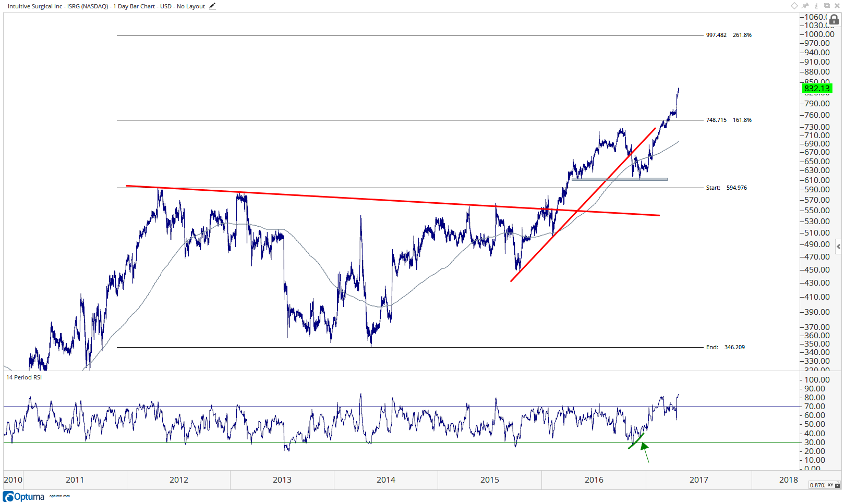Click the pencil edit icon beside chart title
The image size is (845, 504).
212,6
